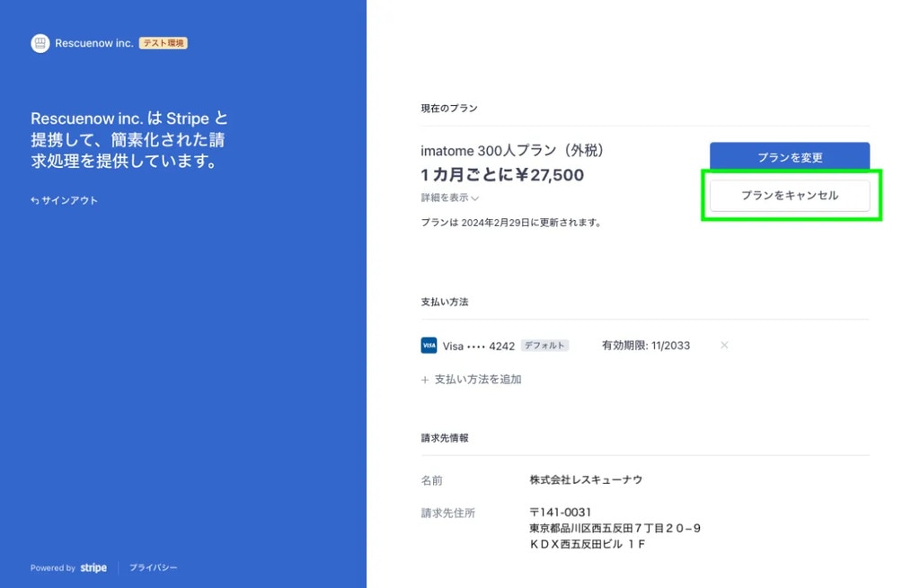This screenshot has width=920, height=588.
Task: Click the Rescuenow inc. store logo icon
Action: click(40, 43)
